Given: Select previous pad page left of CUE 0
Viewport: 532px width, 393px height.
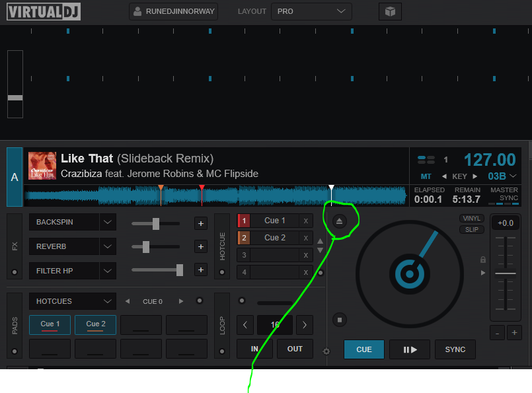Looking at the screenshot, I should (128, 301).
